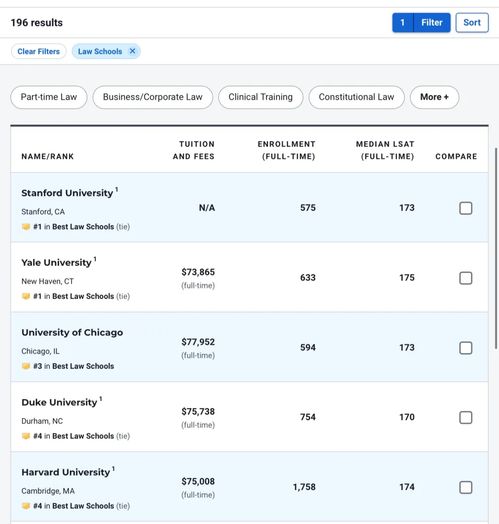Click the vertical scrollbar on the right
499x524 pixels.
[x=496, y=248]
